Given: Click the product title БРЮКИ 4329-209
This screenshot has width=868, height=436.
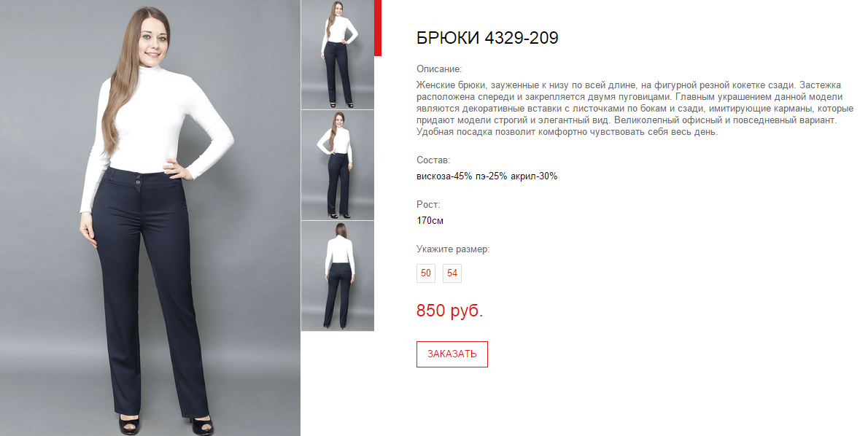Looking at the screenshot, I should click(487, 38).
